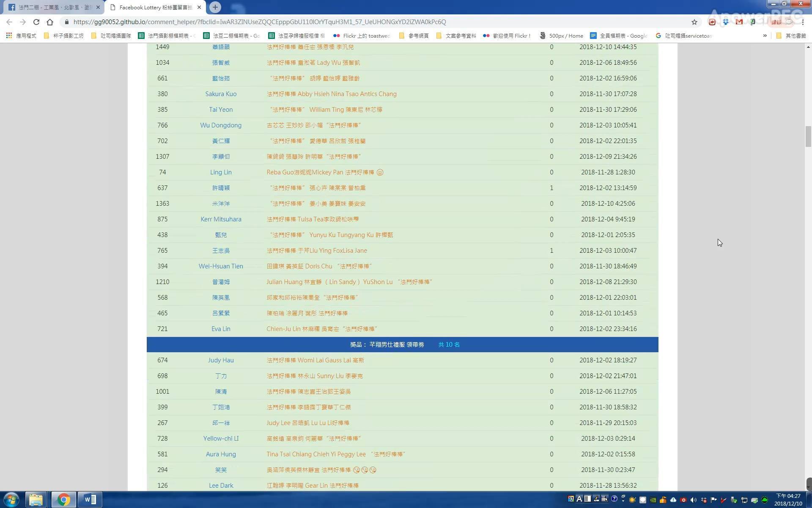Image resolution: width=812 pixels, height=508 pixels.
Task: Open comment mentioning Abby Hsieh Nina Tsao
Action: [x=332, y=94]
